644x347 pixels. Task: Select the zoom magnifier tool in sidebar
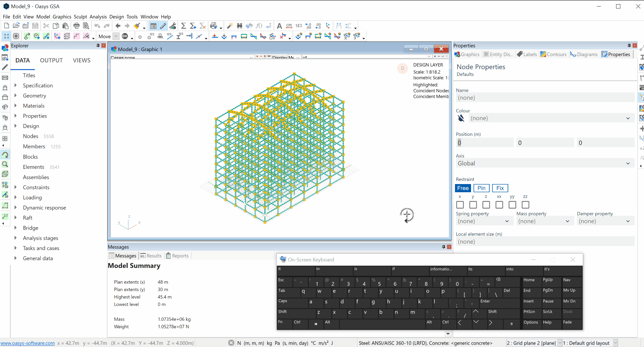click(x=5, y=164)
